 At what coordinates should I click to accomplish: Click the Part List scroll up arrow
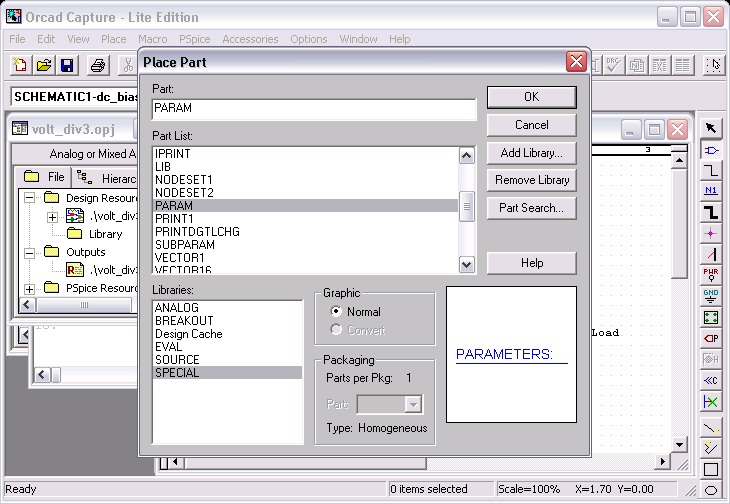466,156
